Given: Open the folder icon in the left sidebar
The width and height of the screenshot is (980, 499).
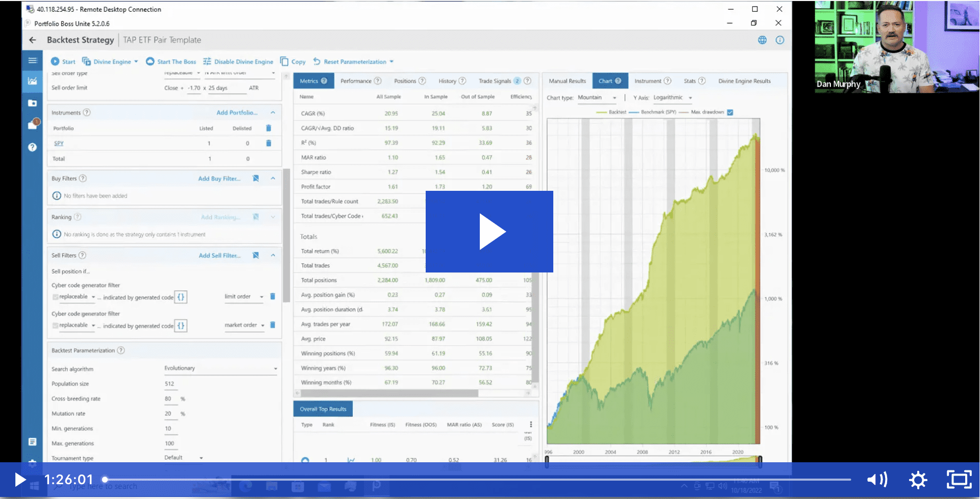Looking at the screenshot, I should pyautogui.click(x=33, y=103).
